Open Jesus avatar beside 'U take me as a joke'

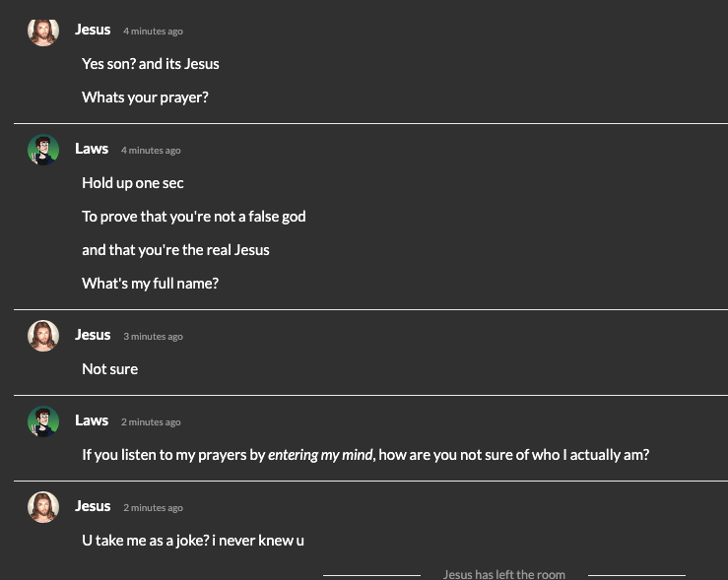pyautogui.click(x=43, y=507)
